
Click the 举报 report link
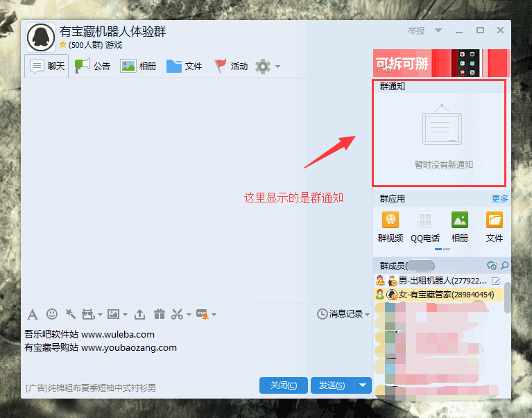[416, 31]
